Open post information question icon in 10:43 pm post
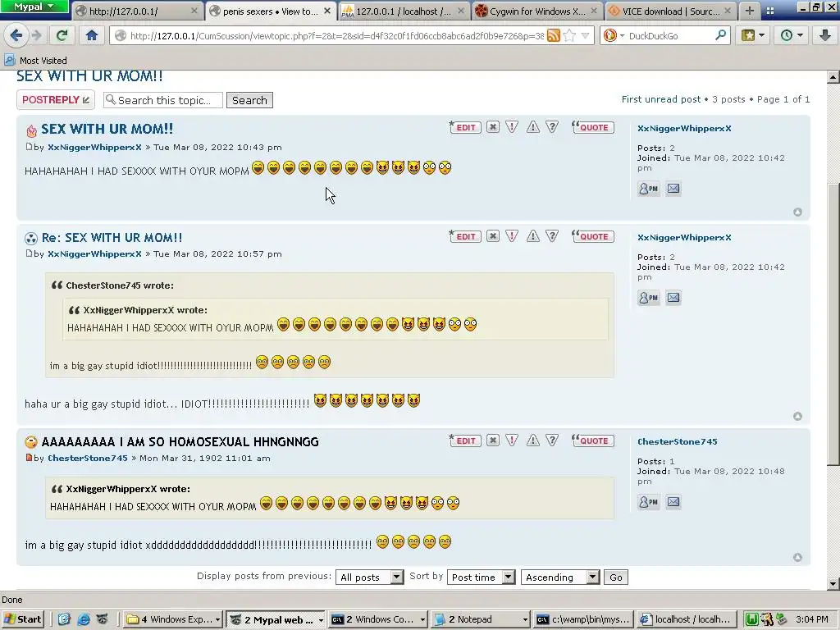The image size is (840, 630). (x=552, y=127)
